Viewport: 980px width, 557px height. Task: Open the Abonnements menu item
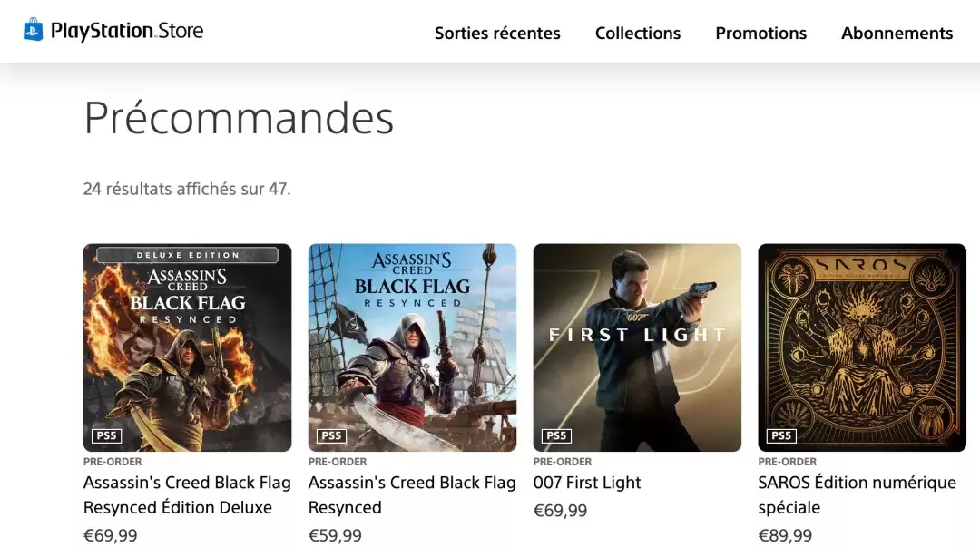pos(897,34)
